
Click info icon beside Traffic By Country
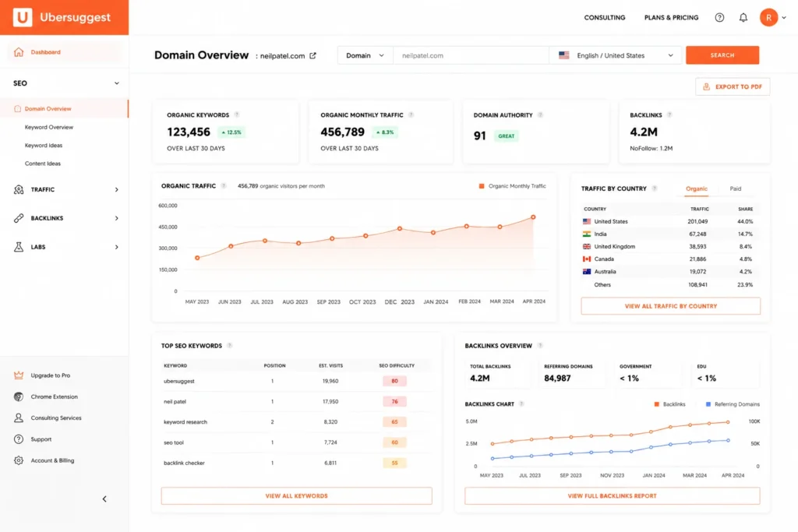pyautogui.click(x=655, y=188)
